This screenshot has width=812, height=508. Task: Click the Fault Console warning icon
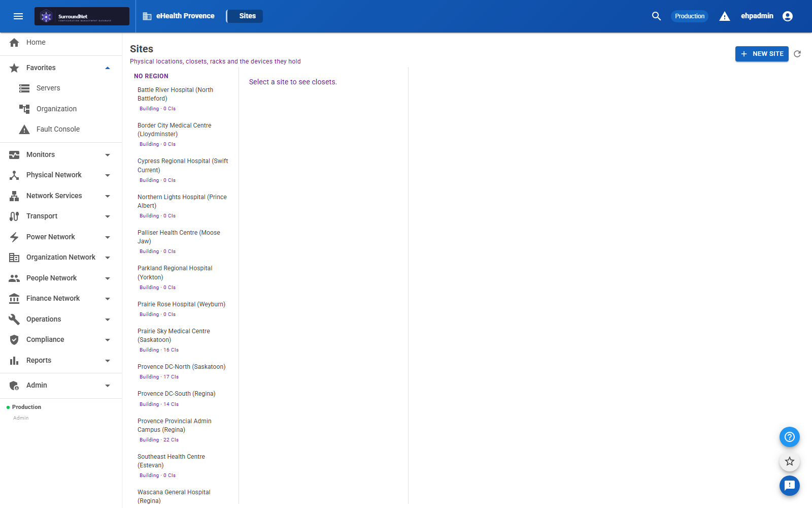(24, 130)
